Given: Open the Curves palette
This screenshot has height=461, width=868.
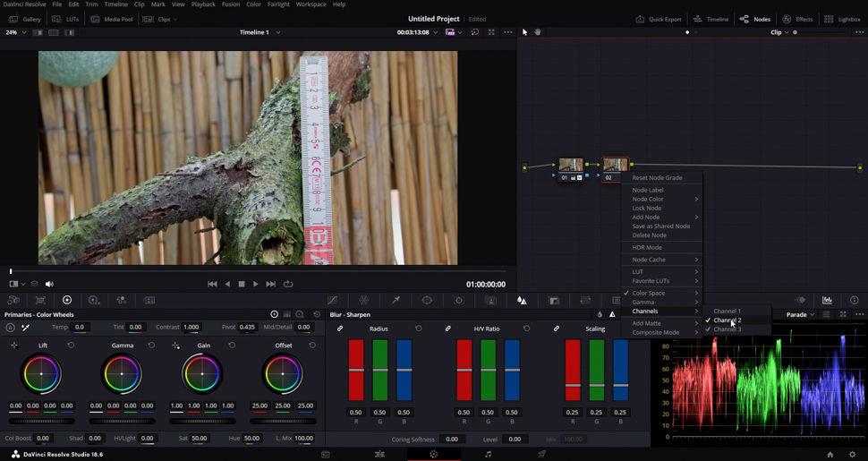Looking at the screenshot, I should point(332,300).
